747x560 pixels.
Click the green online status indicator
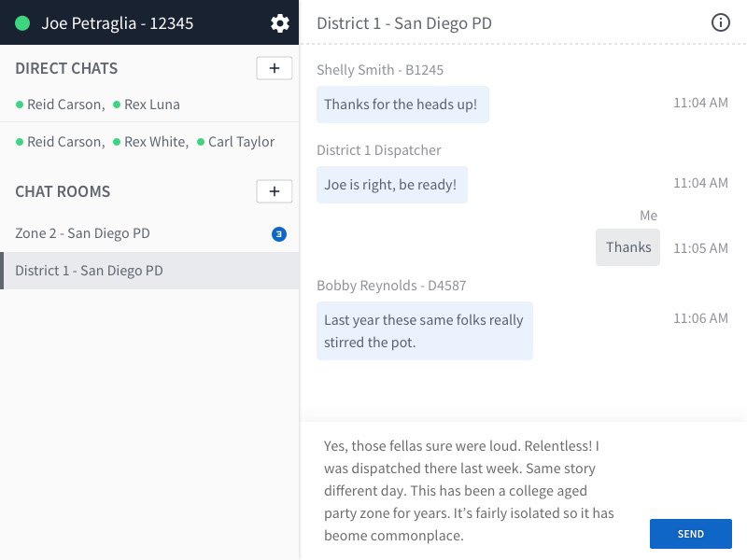point(23,23)
